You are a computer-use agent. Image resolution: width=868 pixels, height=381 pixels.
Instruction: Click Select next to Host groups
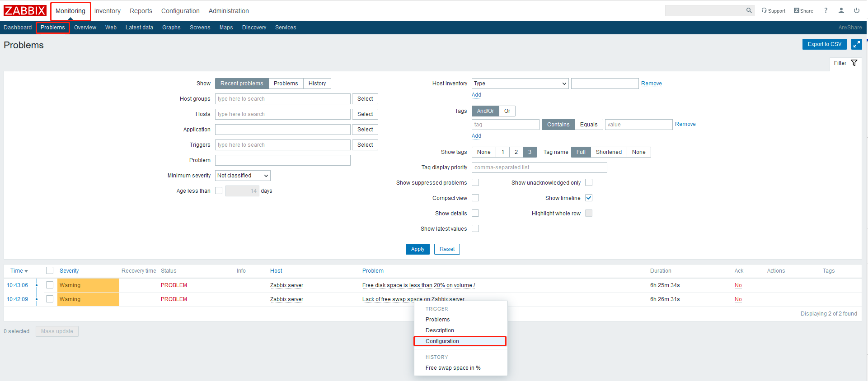coord(365,99)
